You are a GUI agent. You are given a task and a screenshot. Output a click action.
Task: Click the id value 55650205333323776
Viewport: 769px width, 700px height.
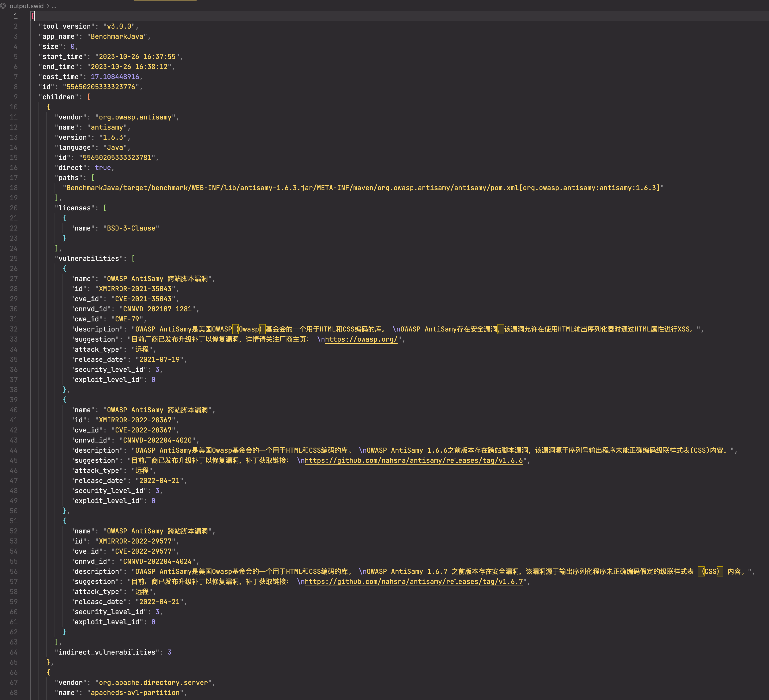click(101, 87)
